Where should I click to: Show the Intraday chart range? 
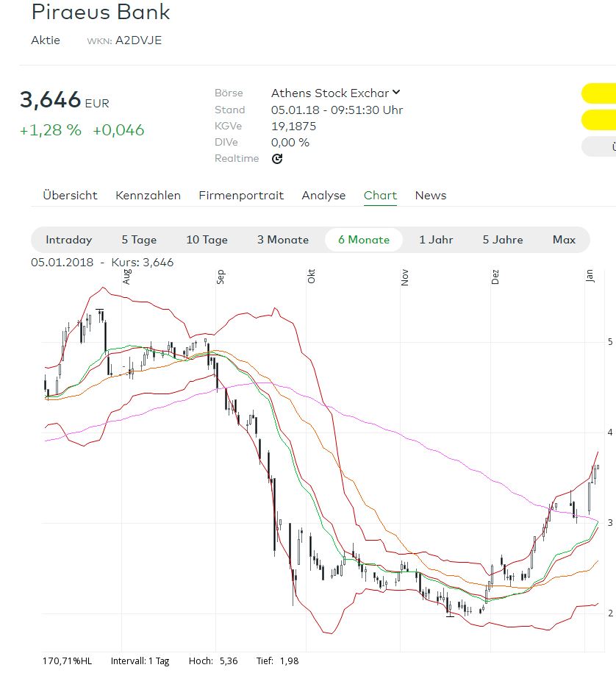coord(68,240)
